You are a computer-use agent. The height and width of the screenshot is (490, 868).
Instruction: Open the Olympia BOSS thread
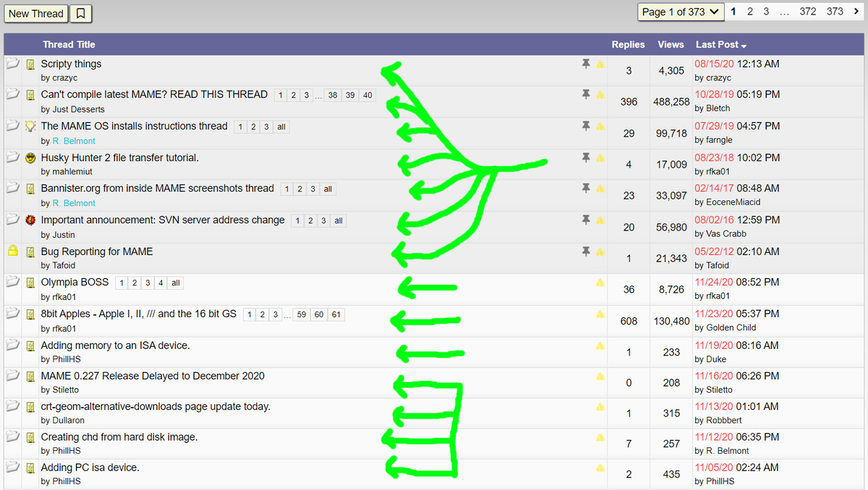pos(75,283)
